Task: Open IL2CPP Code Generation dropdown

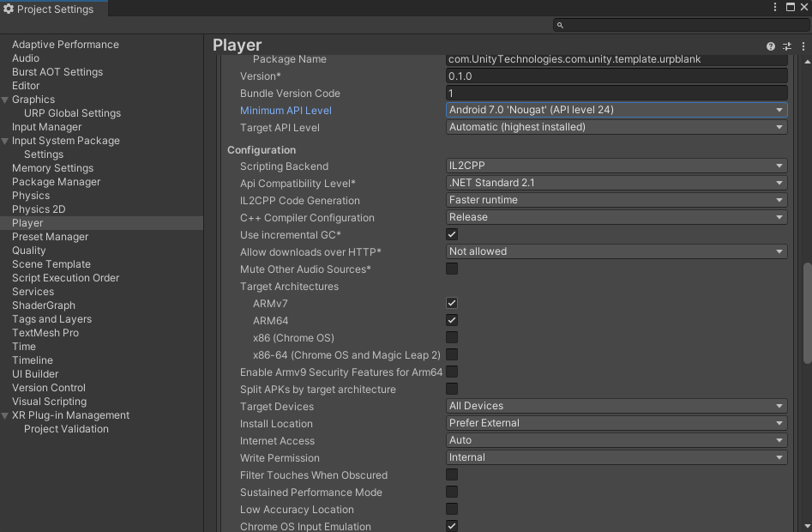Action: tap(617, 200)
